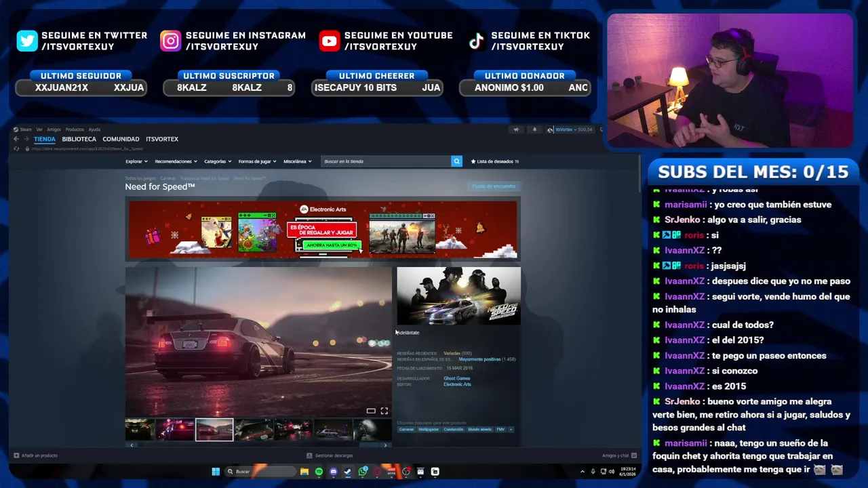The width and height of the screenshot is (868, 488).
Task: Open the ITSVORTEX profile tab
Action: pos(162,139)
